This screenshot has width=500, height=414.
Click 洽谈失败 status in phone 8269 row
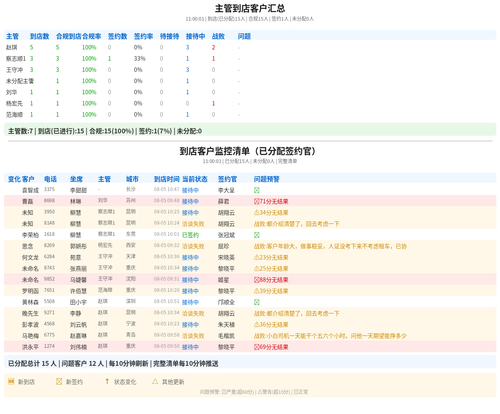click(x=193, y=246)
